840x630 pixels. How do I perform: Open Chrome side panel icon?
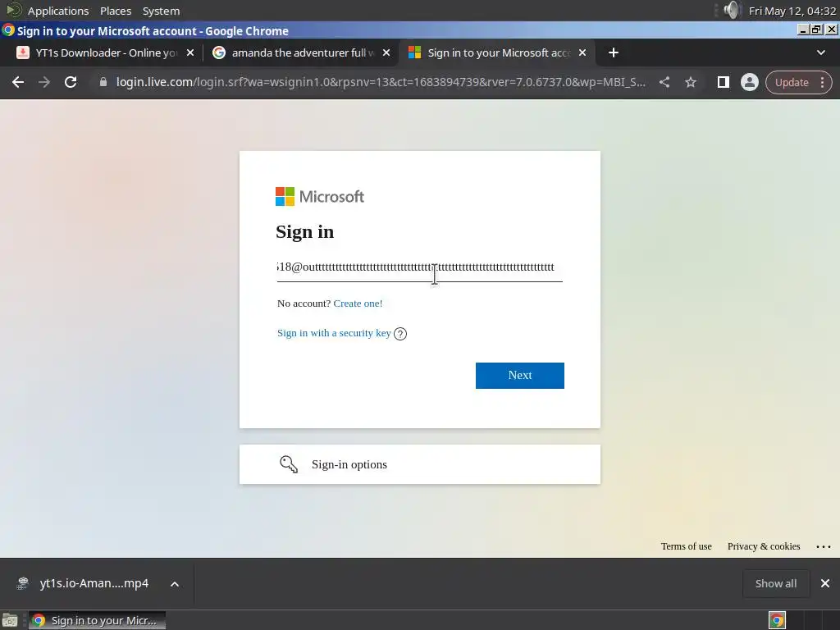(x=724, y=82)
